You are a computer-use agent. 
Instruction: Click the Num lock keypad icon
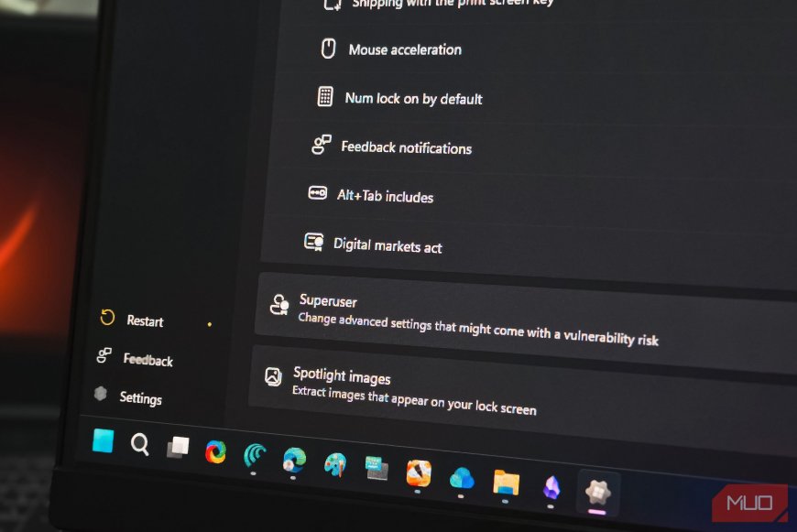pos(325,96)
